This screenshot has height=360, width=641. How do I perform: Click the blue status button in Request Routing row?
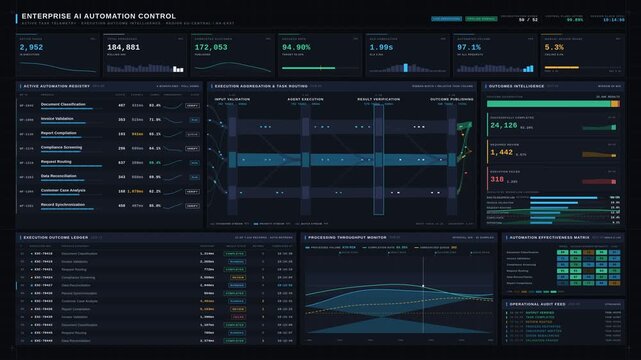pyautogui.click(x=195, y=163)
